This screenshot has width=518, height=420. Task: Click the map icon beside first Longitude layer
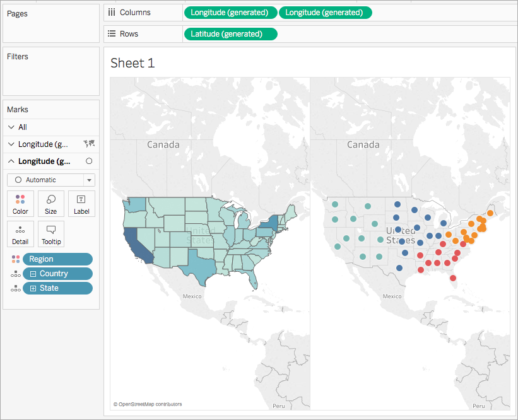point(89,144)
